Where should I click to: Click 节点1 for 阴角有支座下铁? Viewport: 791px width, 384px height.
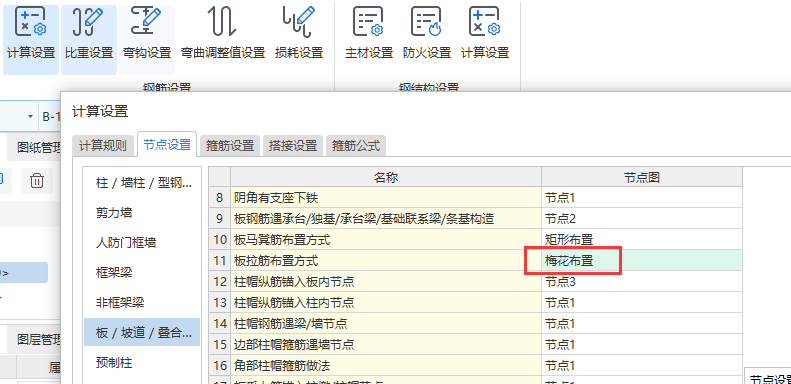tap(642, 197)
